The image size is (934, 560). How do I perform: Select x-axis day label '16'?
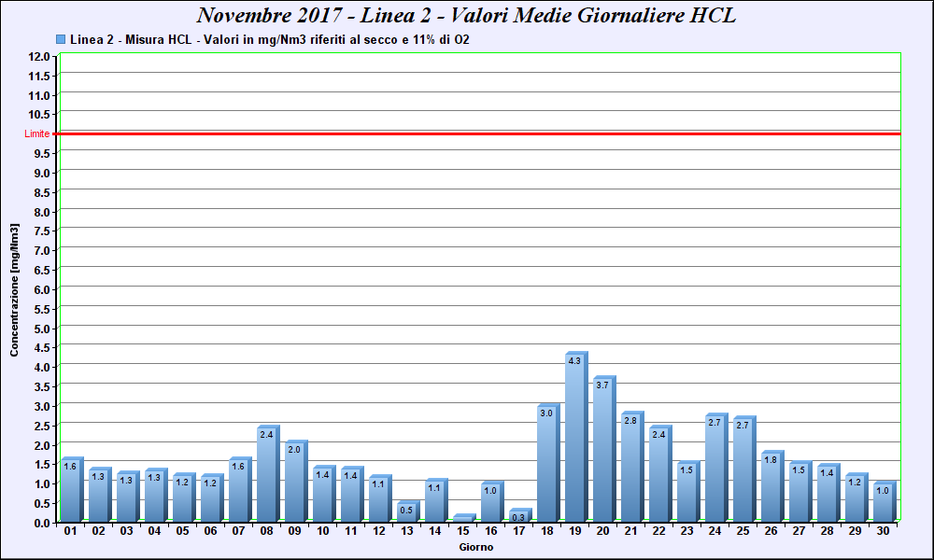[491, 531]
